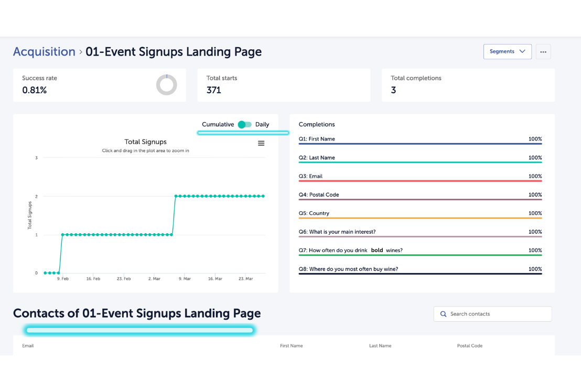Click the Success rate value 0.81%

tap(35, 90)
